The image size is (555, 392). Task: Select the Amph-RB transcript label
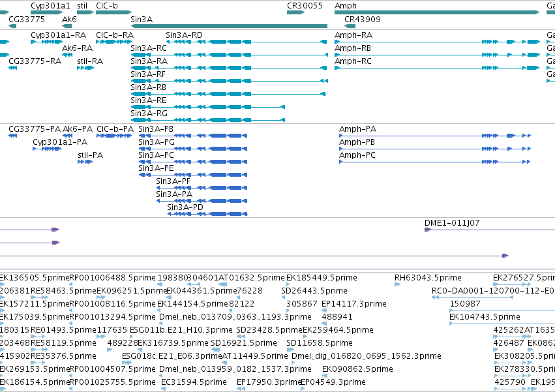(353, 48)
